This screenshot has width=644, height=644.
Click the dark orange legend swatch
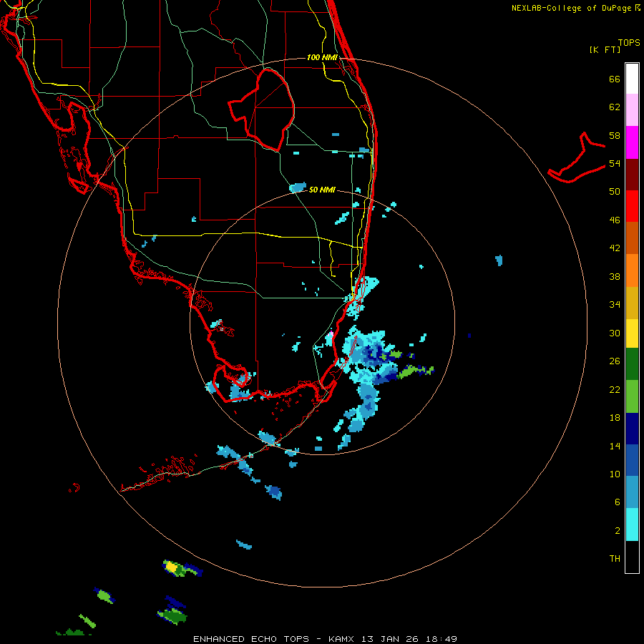pos(632,238)
